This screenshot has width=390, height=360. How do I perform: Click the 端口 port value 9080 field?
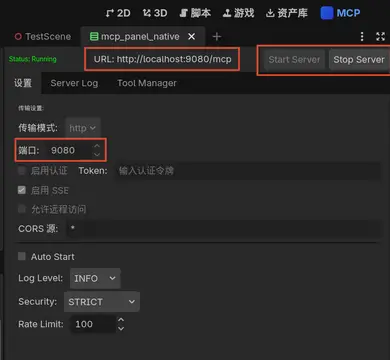point(69,150)
